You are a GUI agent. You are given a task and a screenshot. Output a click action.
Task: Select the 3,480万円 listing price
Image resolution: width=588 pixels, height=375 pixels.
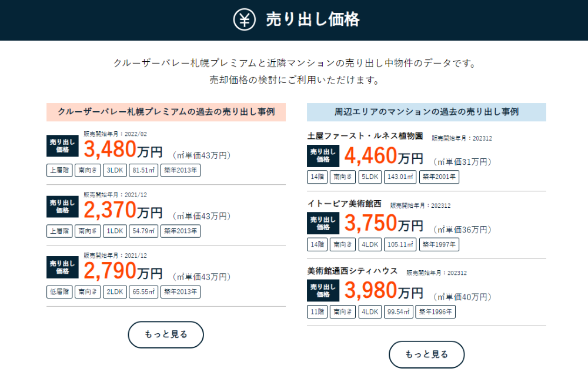[123, 149]
